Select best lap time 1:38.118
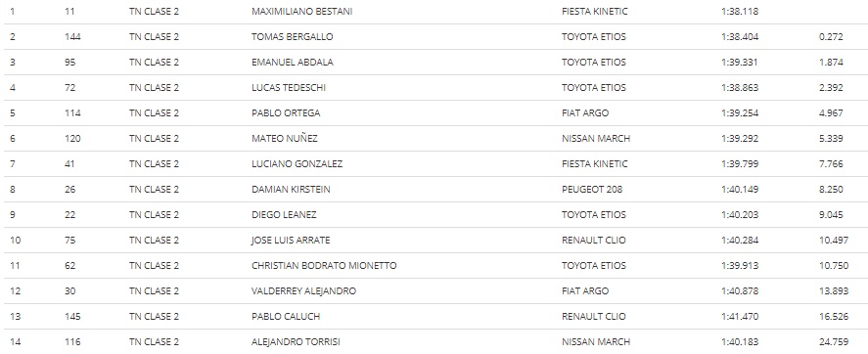This screenshot has width=868, height=354. 740,11
